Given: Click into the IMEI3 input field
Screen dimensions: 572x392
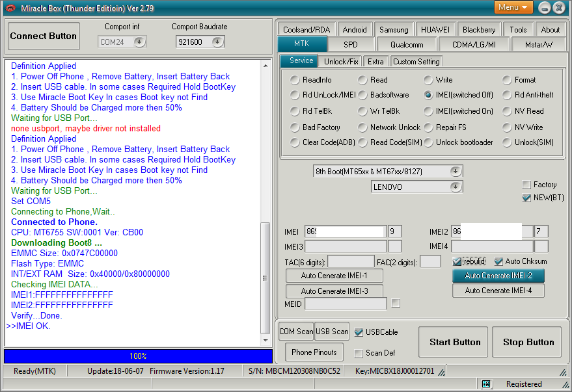Looking at the screenshot, I should coord(346,246).
